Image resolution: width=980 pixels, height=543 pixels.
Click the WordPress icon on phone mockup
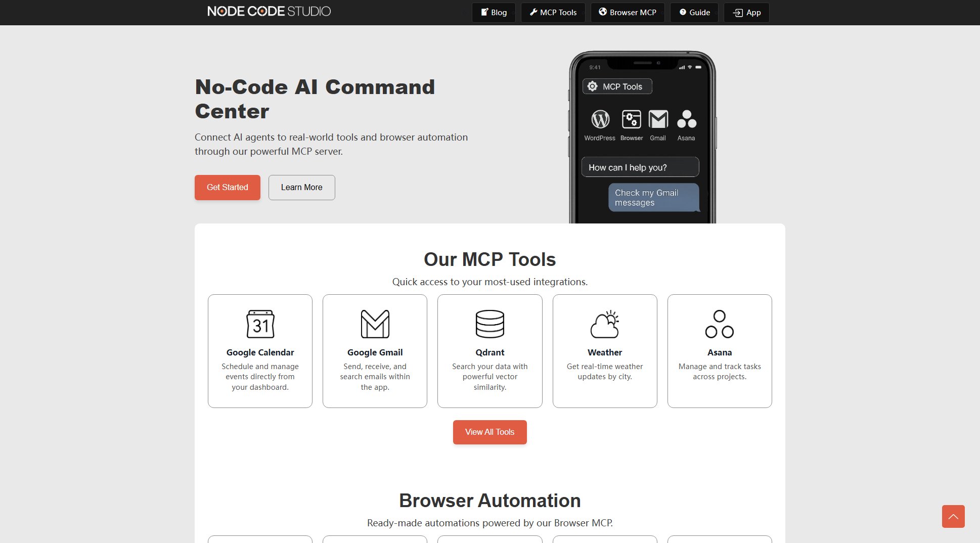(x=600, y=119)
